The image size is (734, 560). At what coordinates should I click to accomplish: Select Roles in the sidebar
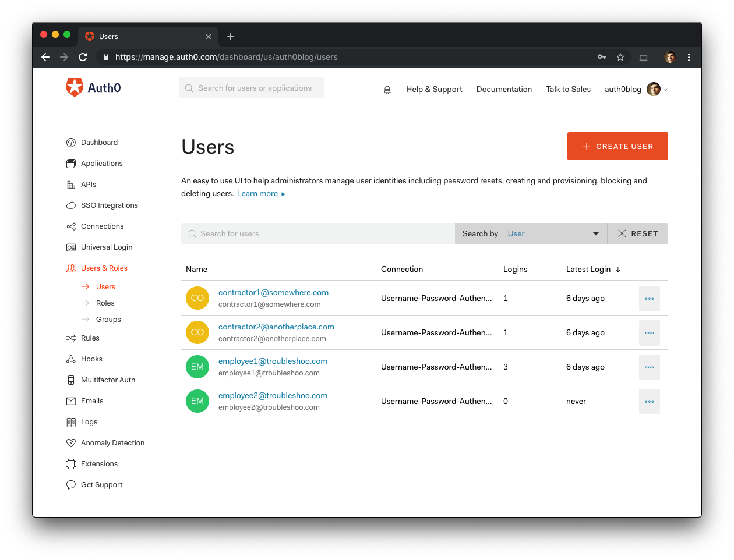coord(105,303)
